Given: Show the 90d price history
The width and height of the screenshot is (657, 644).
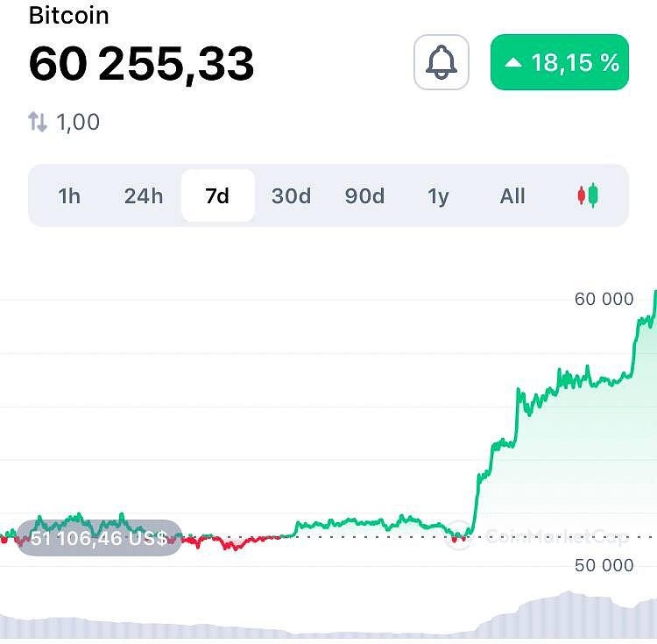Looking at the screenshot, I should point(364,195).
